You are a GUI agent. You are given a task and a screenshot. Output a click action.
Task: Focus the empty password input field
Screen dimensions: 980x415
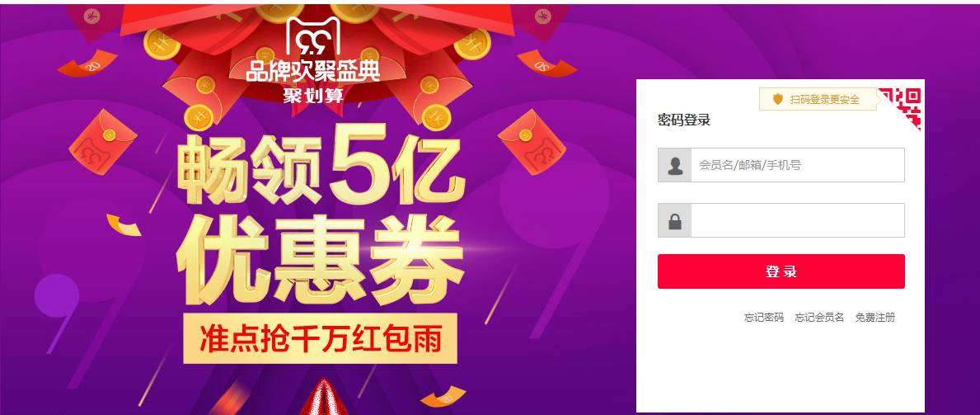click(x=798, y=220)
